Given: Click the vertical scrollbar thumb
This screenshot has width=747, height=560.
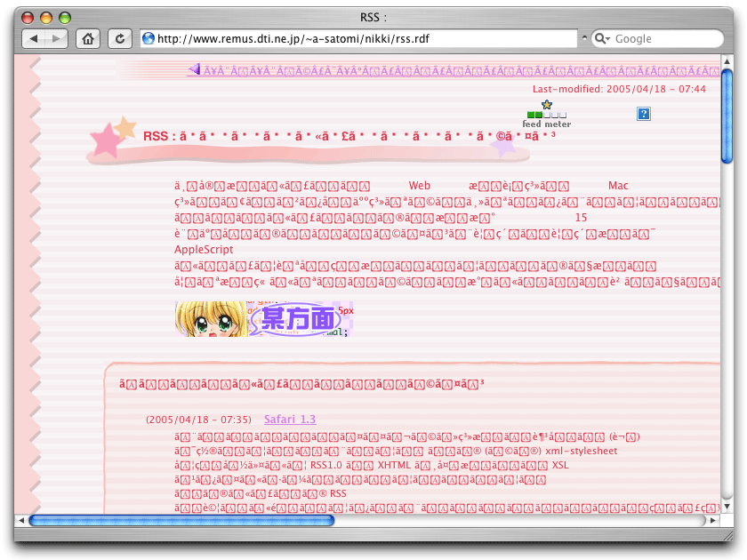Looking at the screenshot, I should 727,116.
